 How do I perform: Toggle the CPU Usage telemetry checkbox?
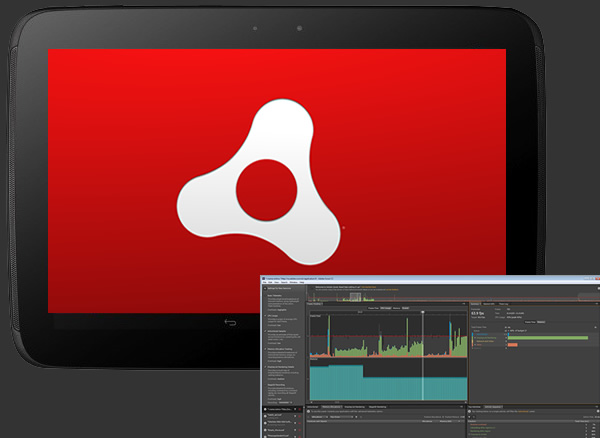pos(265,316)
